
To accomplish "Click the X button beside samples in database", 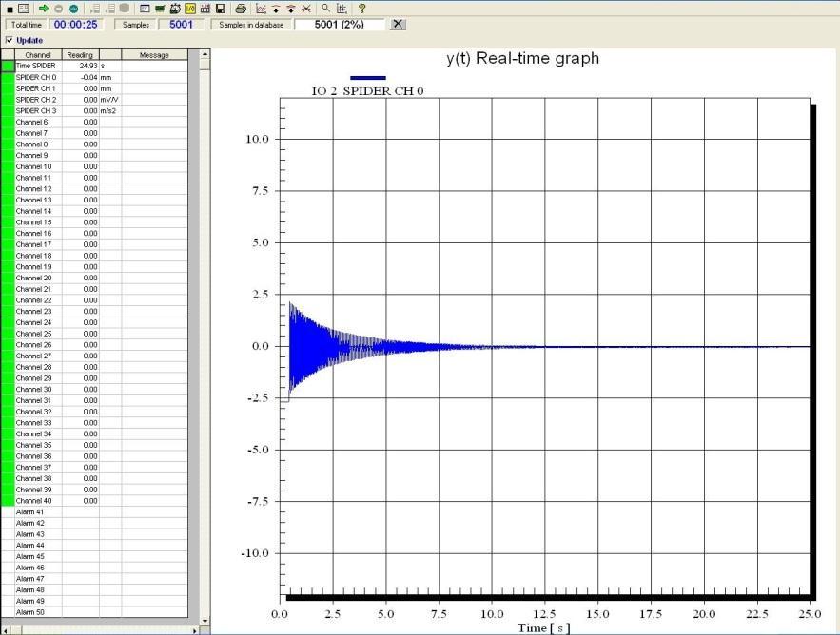I will (x=398, y=24).
